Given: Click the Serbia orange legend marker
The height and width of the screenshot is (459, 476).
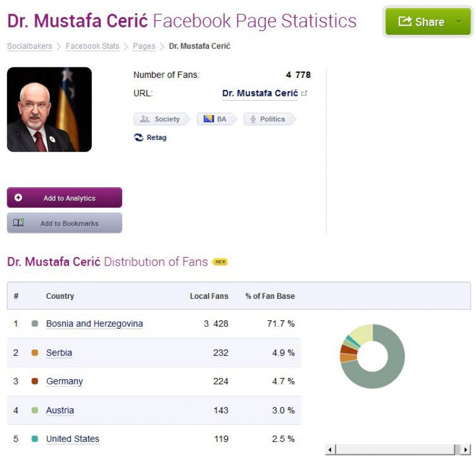Looking at the screenshot, I should click(36, 352).
